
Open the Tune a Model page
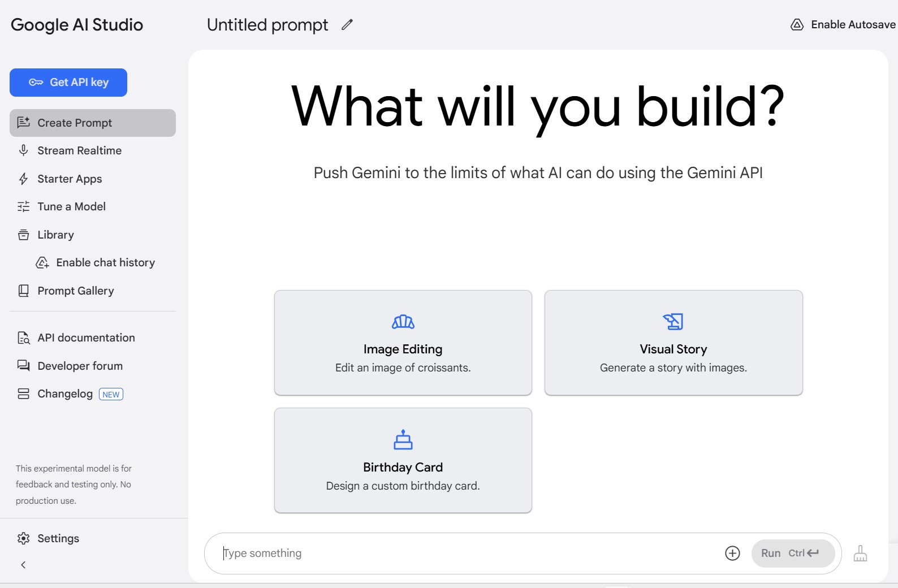71,206
